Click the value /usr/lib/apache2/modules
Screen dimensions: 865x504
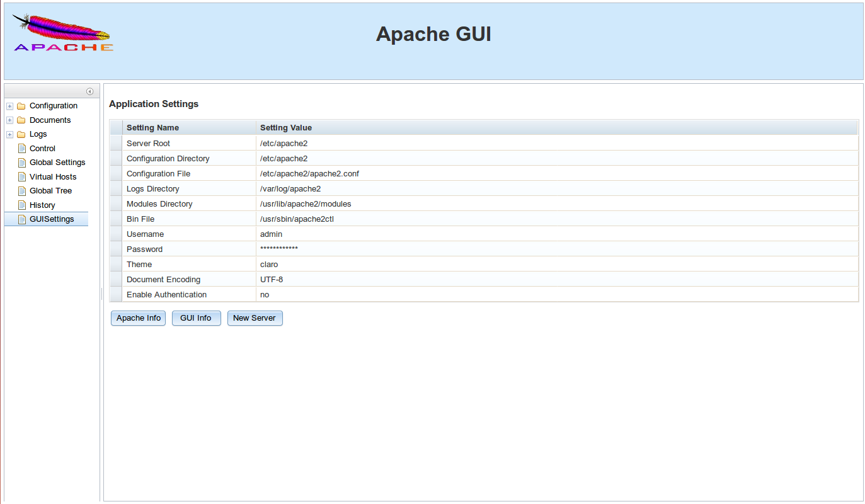coord(306,204)
